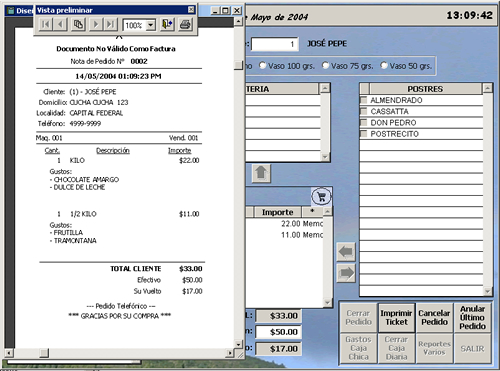Click the Imprimir Ticket button
Screen dimensions: 500x371
[x=396, y=318]
